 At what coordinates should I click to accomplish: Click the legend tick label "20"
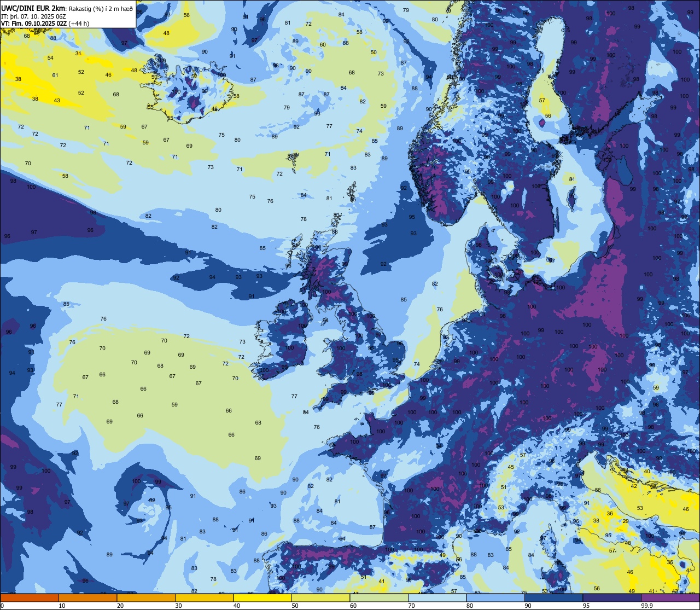[x=120, y=606]
